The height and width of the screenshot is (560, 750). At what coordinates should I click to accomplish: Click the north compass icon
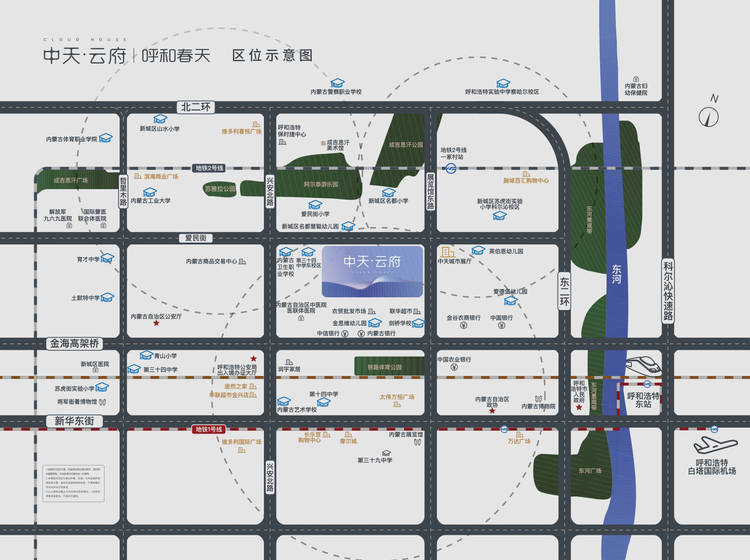tap(711, 114)
